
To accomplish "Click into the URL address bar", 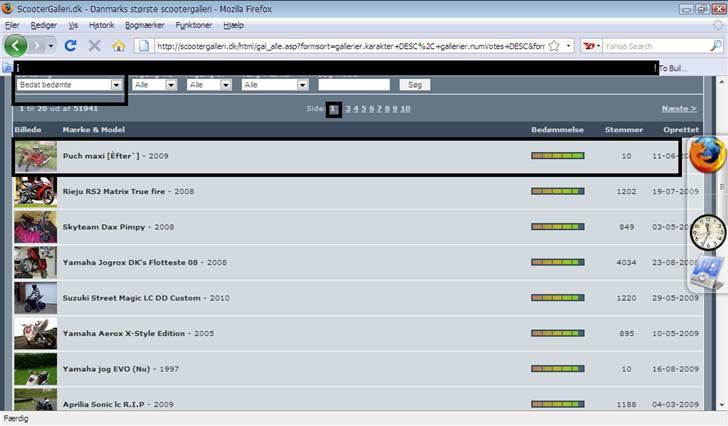I will tap(351, 46).
